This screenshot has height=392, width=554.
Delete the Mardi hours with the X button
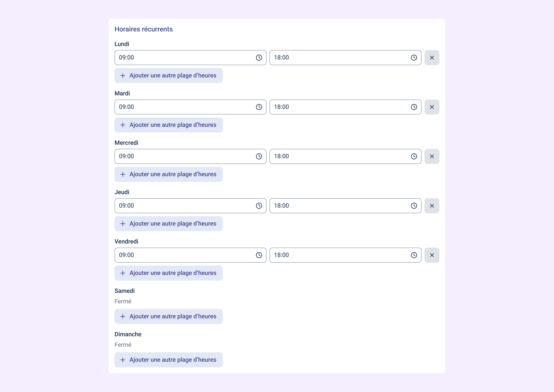[x=432, y=107]
